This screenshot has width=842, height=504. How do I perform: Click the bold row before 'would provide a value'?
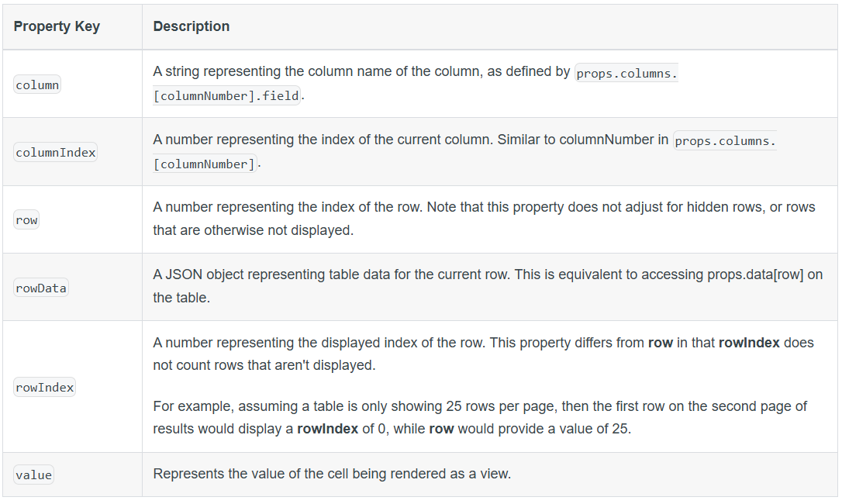click(x=441, y=429)
